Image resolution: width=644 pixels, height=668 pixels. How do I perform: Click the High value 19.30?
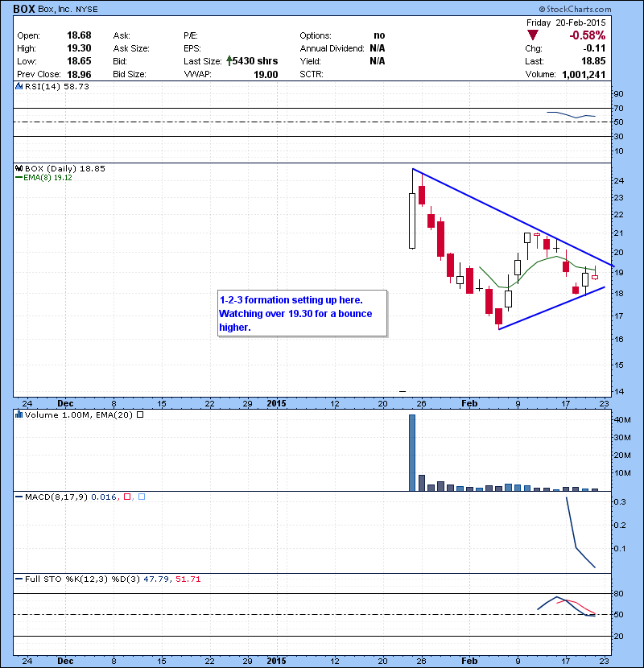[79, 48]
